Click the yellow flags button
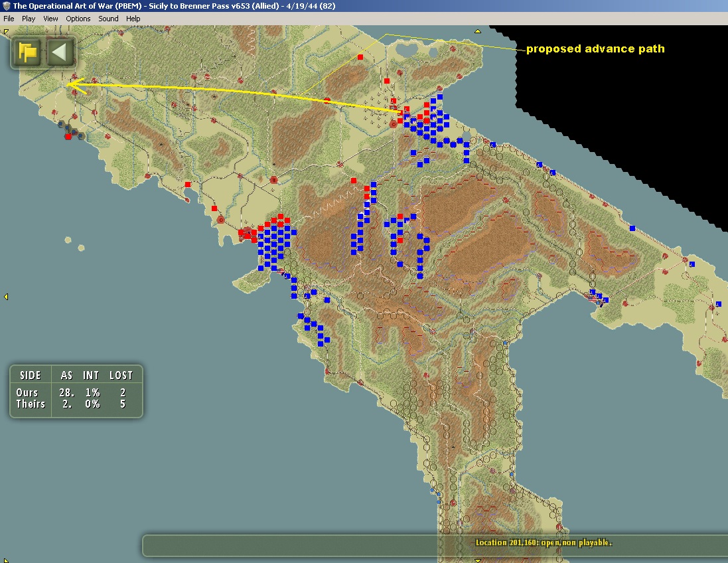Screen dimensions: 728x563 [27, 52]
